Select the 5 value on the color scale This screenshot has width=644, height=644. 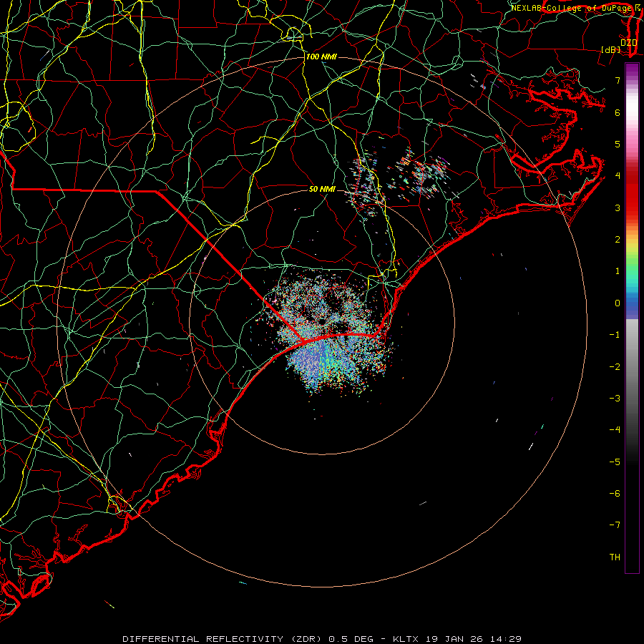(x=618, y=144)
